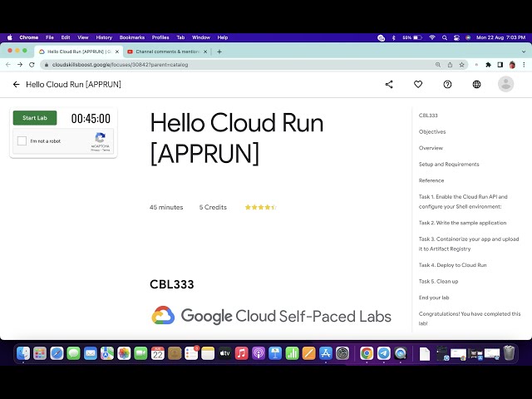Go to the Overview section link
Image resolution: width=532 pixels, height=399 pixels.
pyautogui.click(x=431, y=148)
